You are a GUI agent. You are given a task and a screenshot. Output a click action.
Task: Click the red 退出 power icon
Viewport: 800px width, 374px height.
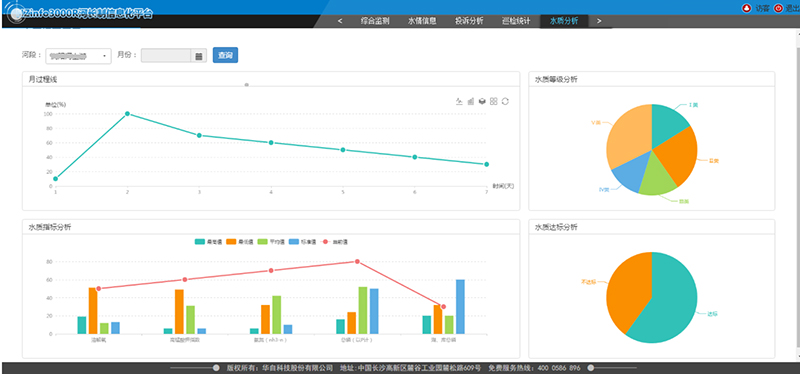[778, 8]
